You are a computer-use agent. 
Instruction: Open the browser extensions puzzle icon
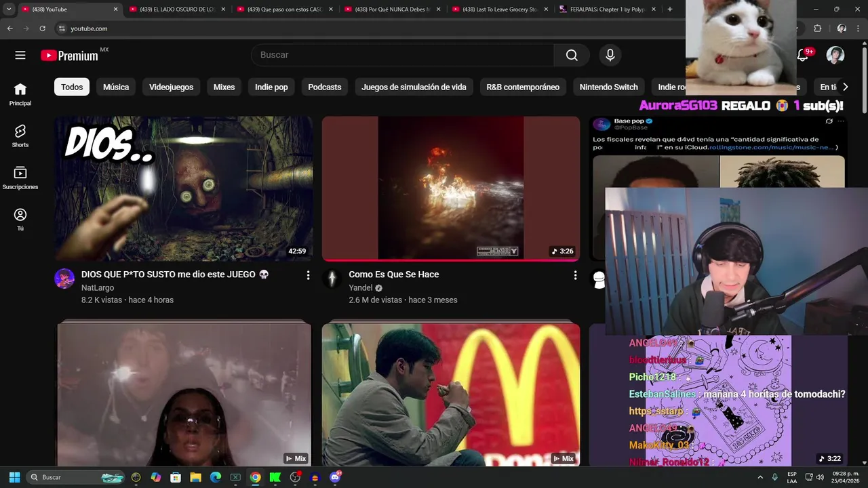(817, 28)
